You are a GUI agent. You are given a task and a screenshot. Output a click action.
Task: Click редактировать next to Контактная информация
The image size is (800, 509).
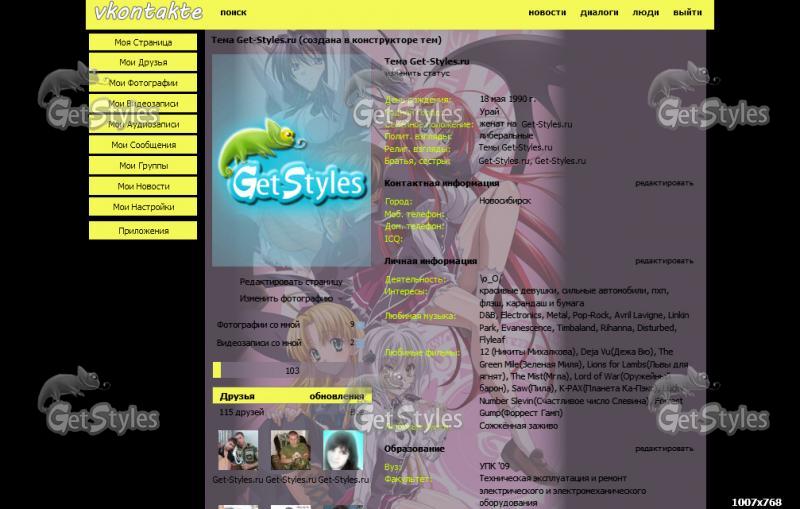click(x=663, y=183)
